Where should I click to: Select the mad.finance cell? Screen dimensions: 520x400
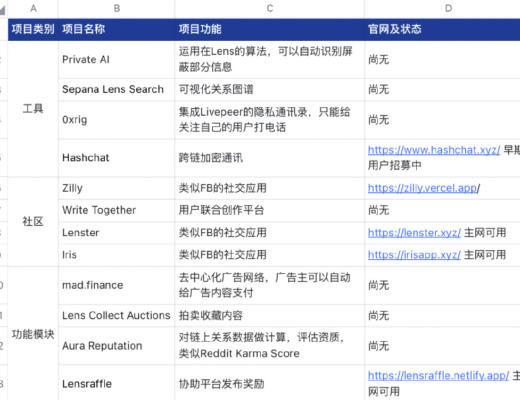(x=116, y=285)
